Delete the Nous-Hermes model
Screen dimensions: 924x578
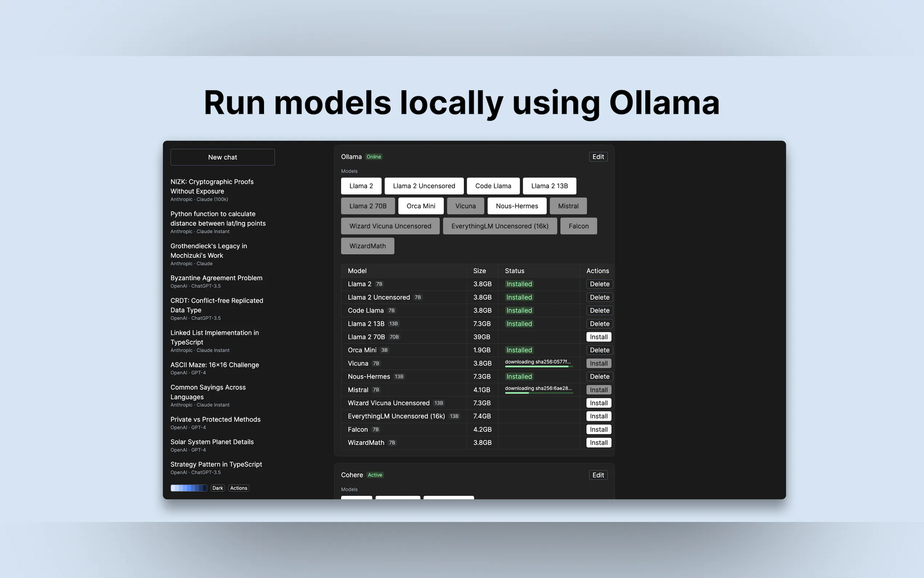pos(600,377)
